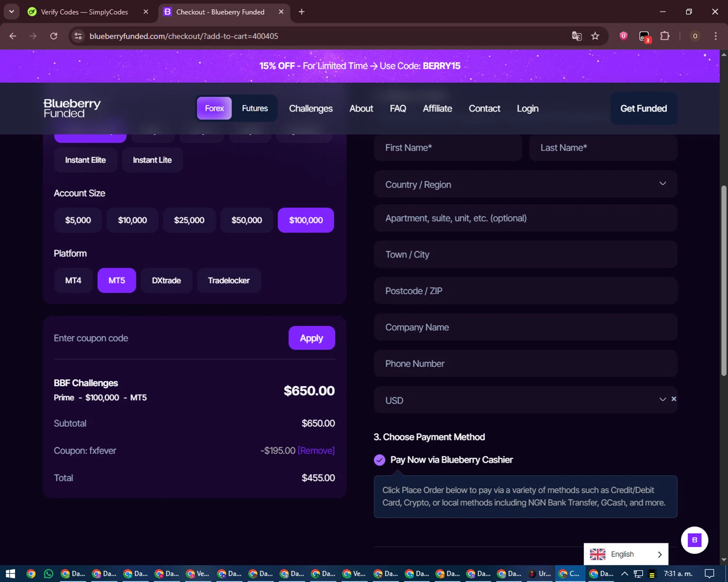Image resolution: width=728 pixels, height=582 pixels.
Task: Expand the Country / Region dropdown
Action: click(526, 184)
